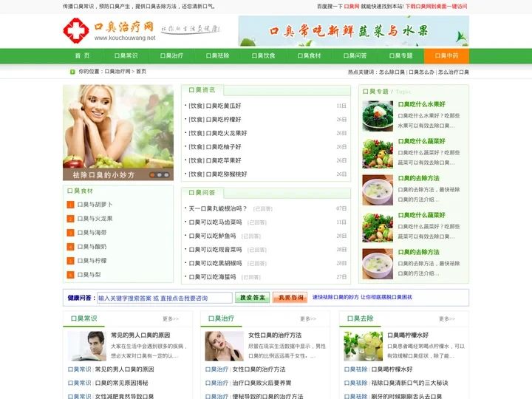
Task: Open first 口臭的去除方法 soup thumbnail
Action: [378, 190]
